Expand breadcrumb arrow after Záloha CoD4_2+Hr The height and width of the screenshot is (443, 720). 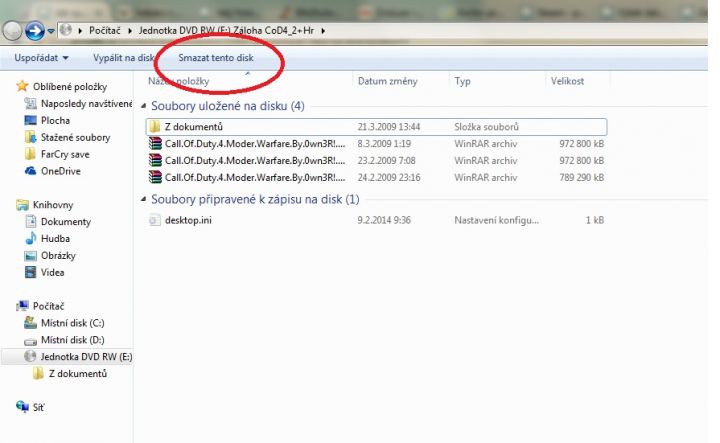pos(323,31)
